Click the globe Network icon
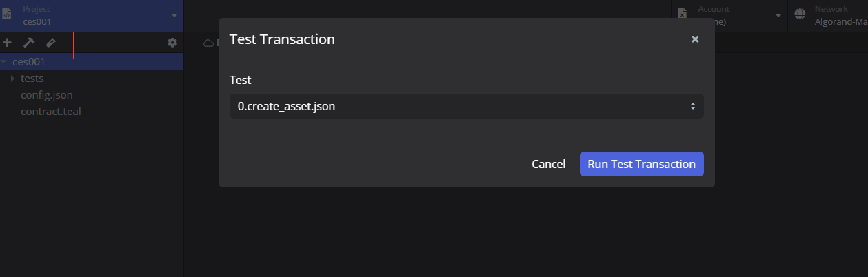Screen dimensions: 868x277 [x=800, y=14]
